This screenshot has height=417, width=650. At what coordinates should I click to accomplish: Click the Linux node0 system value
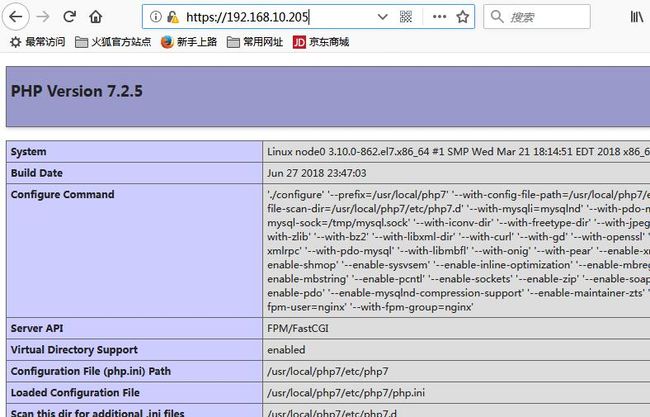coord(458,152)
